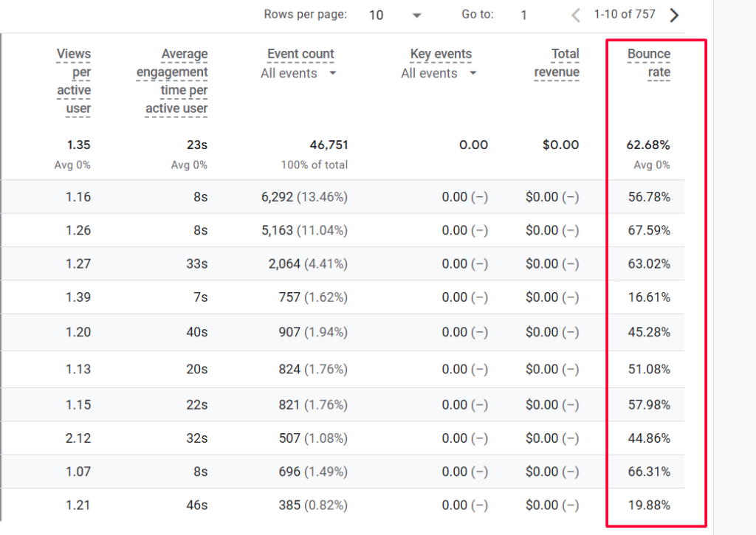Sort by the Event count column

tap(300, 54)
